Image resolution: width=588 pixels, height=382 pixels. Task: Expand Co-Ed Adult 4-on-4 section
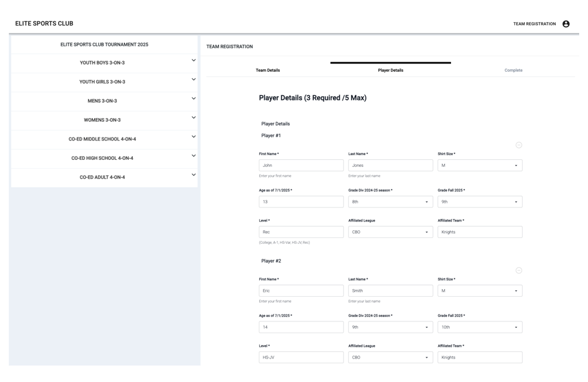(x=193, y=175)
